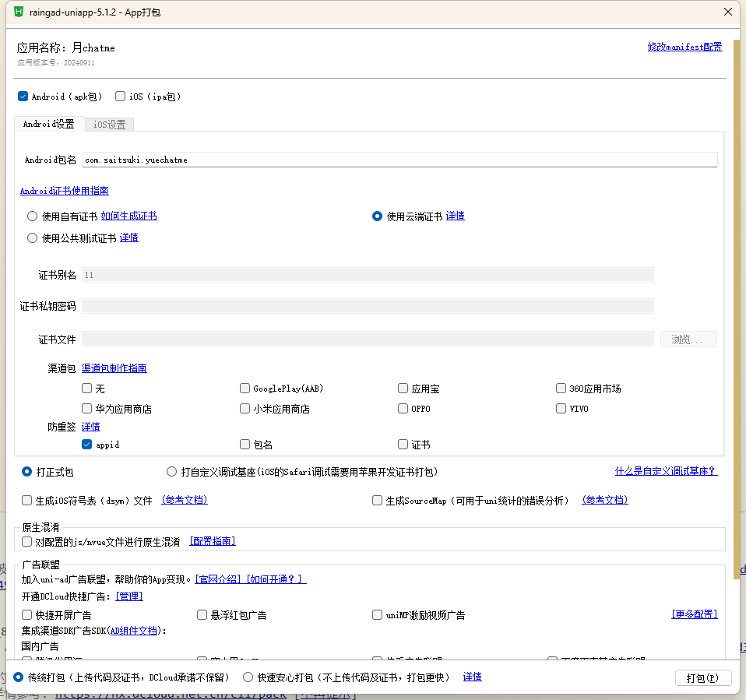
Task: Enable the iOS (ipa包) checkbox
Action: (120, 97)
